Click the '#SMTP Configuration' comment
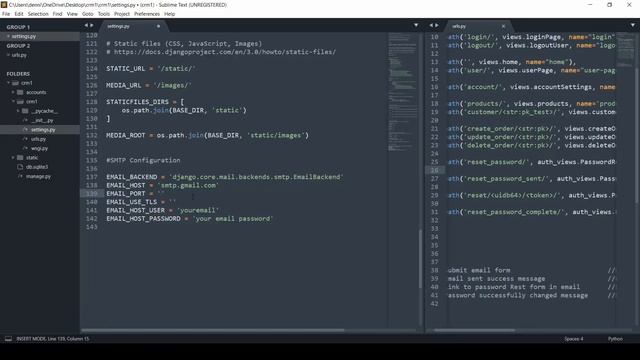 click(x=143, y=160)
